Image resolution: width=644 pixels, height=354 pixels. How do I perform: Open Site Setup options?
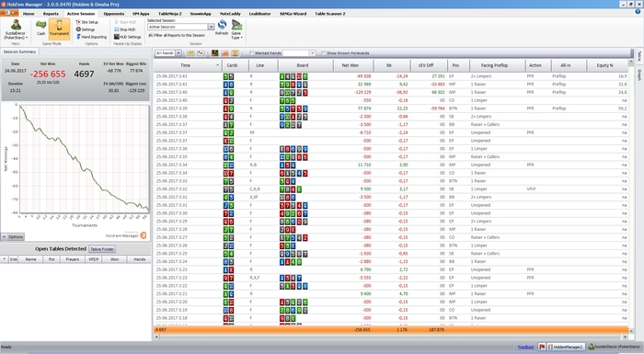pos(87,22)
